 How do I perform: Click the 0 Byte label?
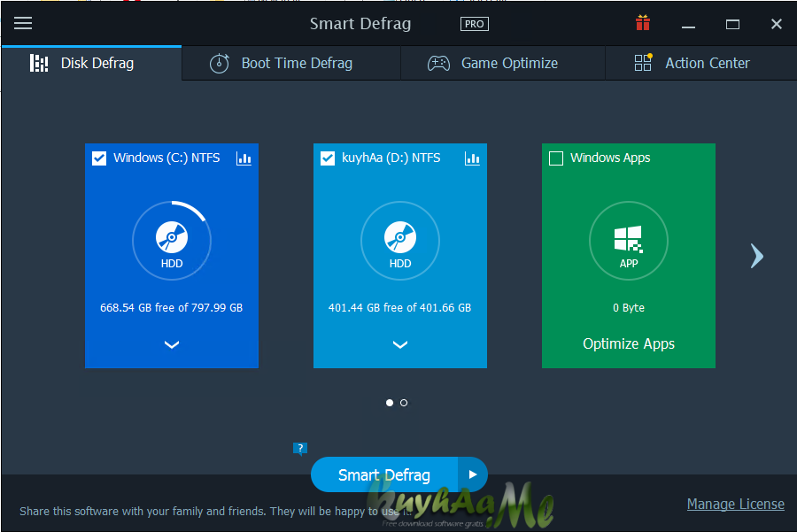[x=629, y=307]
